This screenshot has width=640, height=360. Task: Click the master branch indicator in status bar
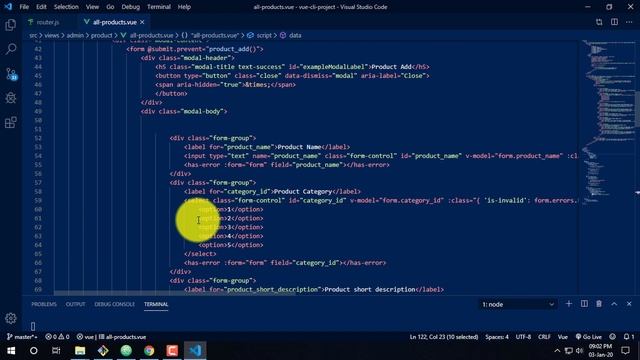[x=22, y=337]
